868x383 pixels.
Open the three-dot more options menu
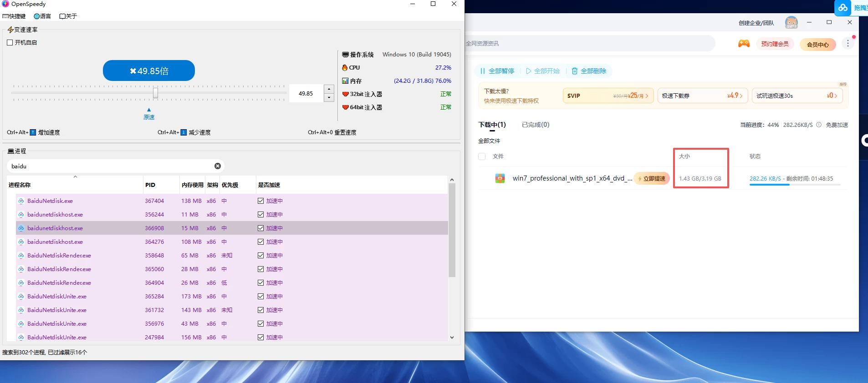(848, 44)
